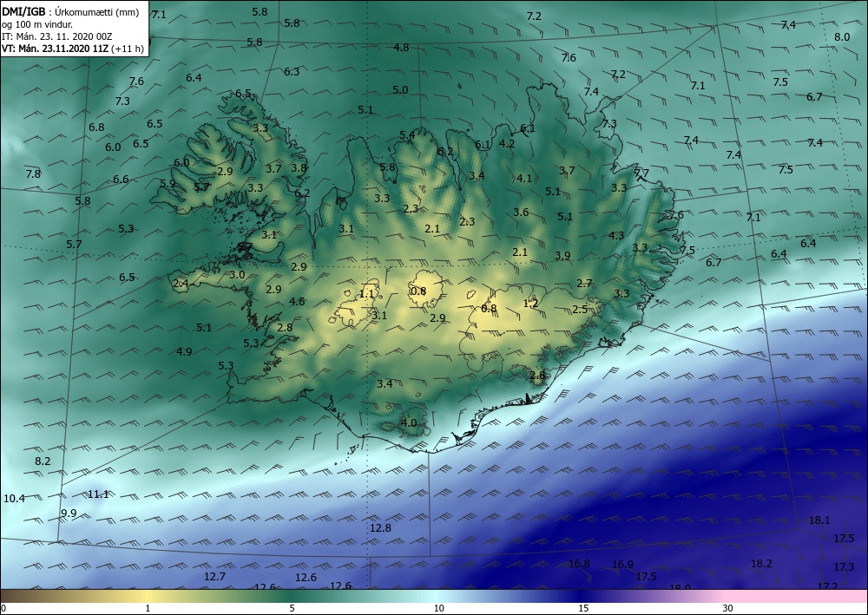This screenshot has height=615, width=868.
Task: Click the '10.4' map value
Action: pyautogui.click(x=14, y=498)
